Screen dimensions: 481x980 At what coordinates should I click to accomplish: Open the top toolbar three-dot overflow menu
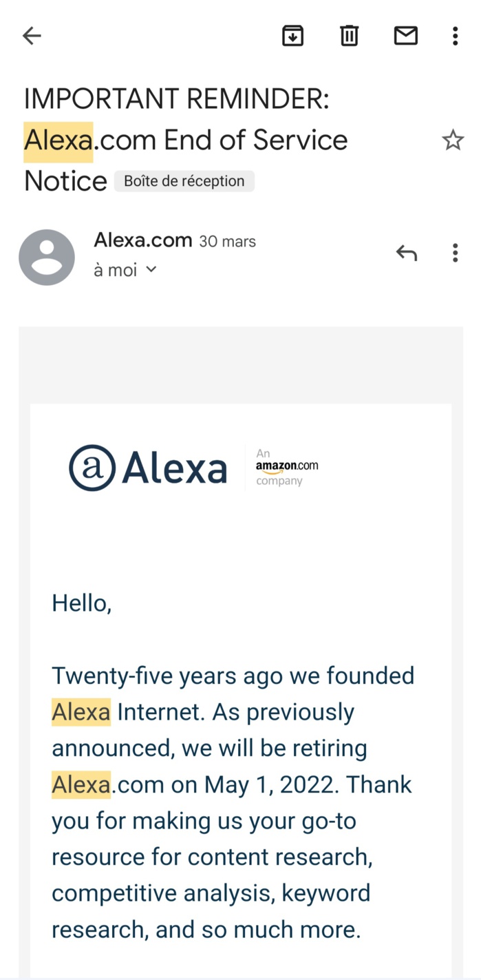click(x=455, y=36)
